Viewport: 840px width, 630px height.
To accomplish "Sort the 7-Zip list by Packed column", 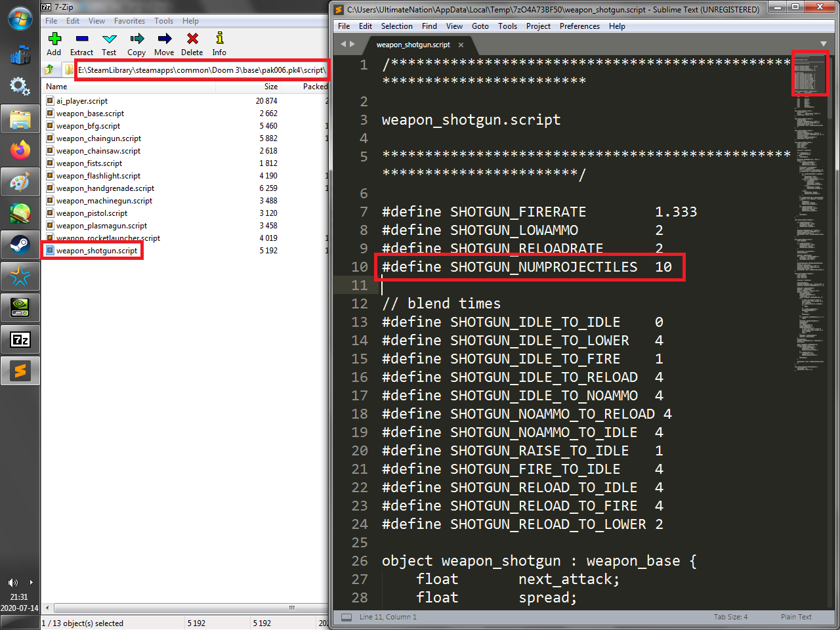I will pos(305,86).
